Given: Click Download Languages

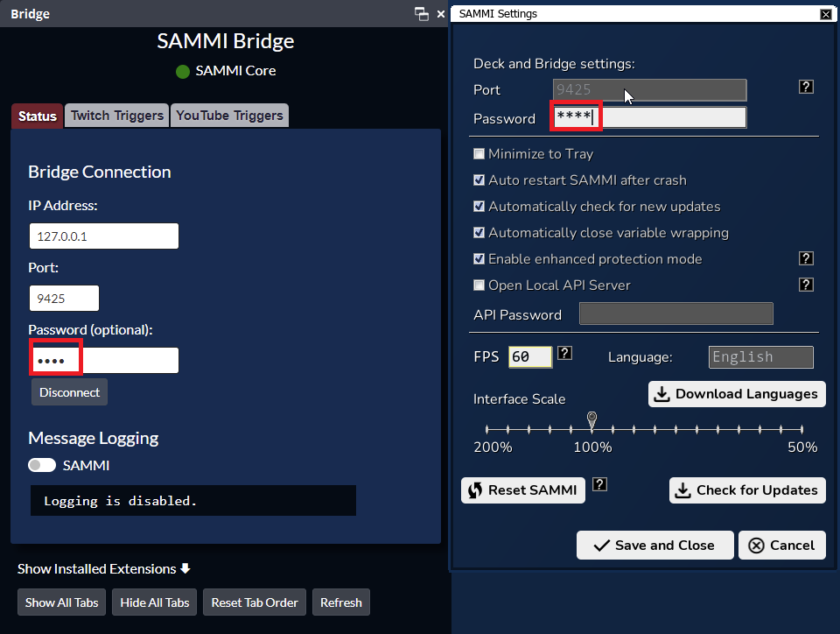Looking at the screenshot, I should point(737,394).
